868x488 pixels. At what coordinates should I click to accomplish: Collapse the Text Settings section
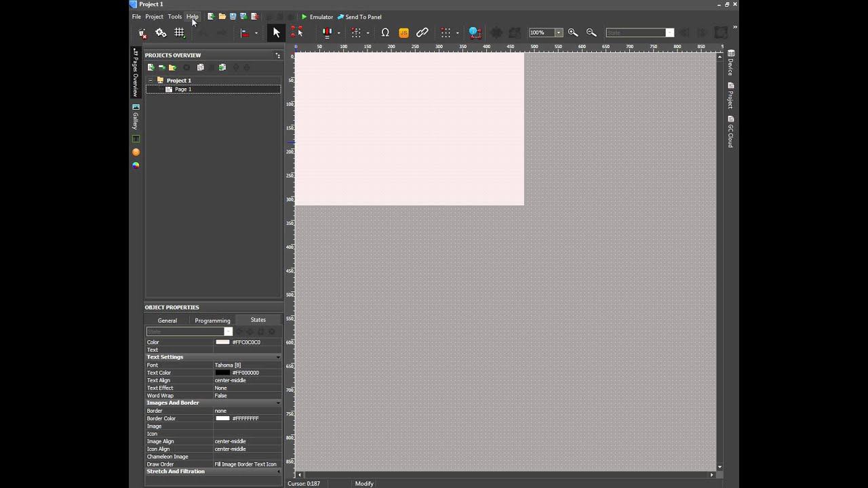click(278, 357)
